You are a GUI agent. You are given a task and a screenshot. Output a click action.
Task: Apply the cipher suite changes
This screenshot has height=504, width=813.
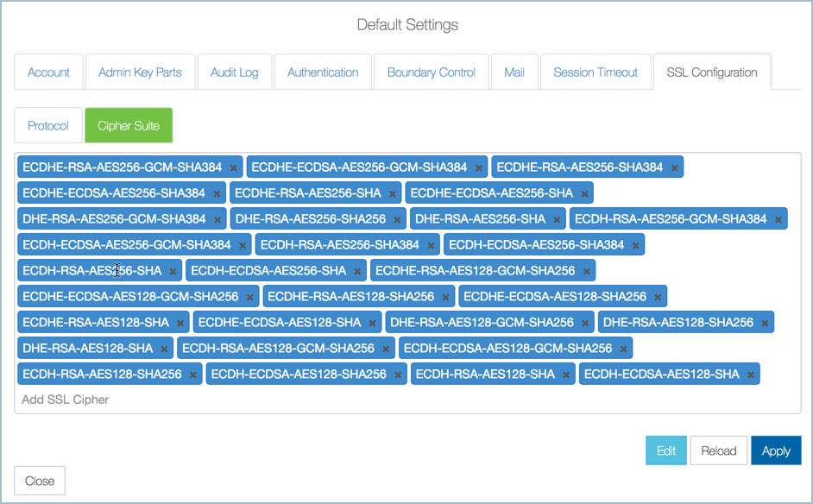776,450
